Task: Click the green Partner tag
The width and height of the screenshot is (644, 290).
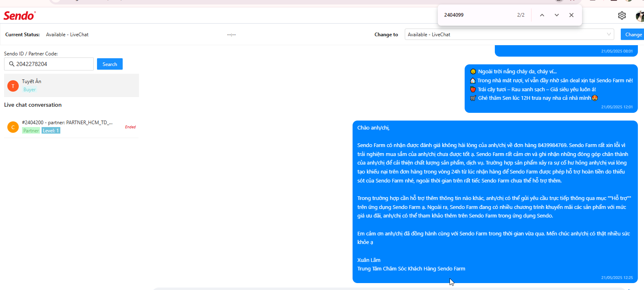Action: pyautogui.click(x=31, y=131)
